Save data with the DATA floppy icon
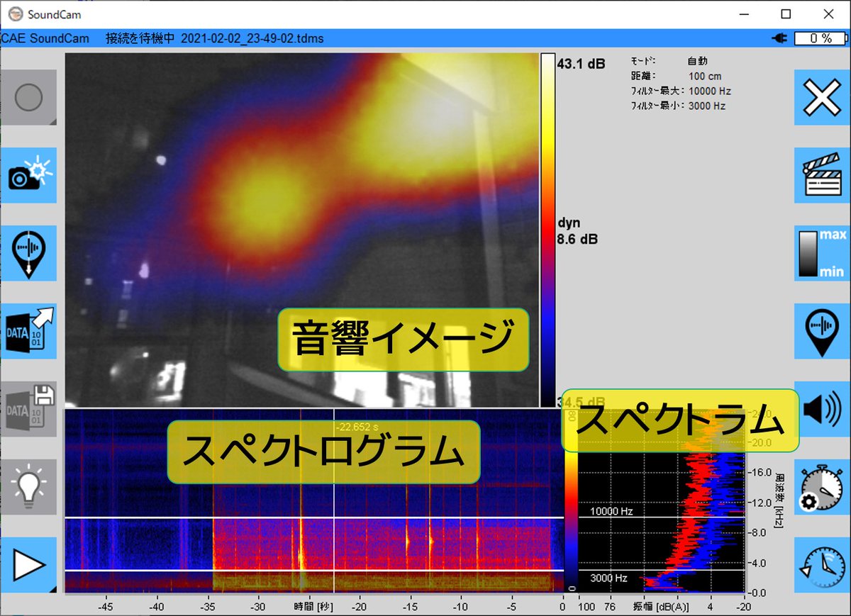The height and width of the screenshot is (616, 851). tap(28, 409)
